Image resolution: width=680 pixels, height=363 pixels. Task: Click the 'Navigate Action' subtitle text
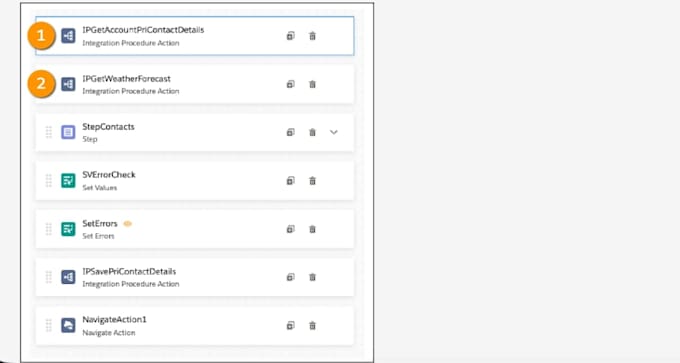tap(109, 333)
